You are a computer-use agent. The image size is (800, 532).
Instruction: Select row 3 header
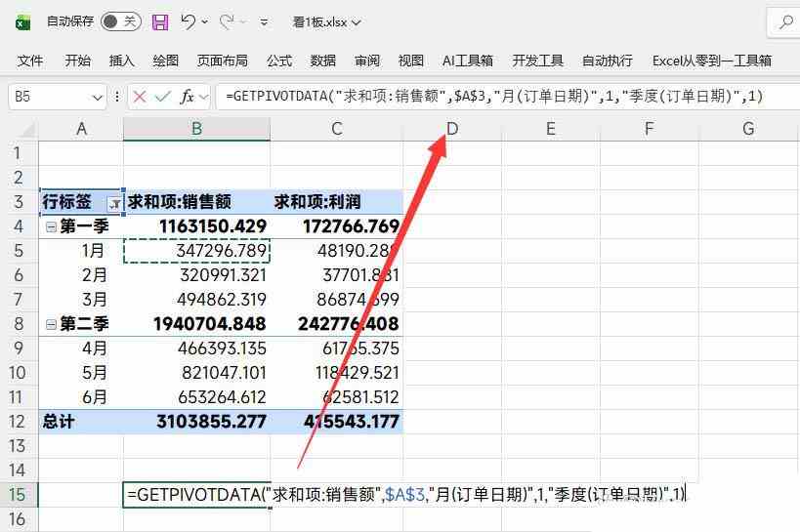(x=19, y=202)
